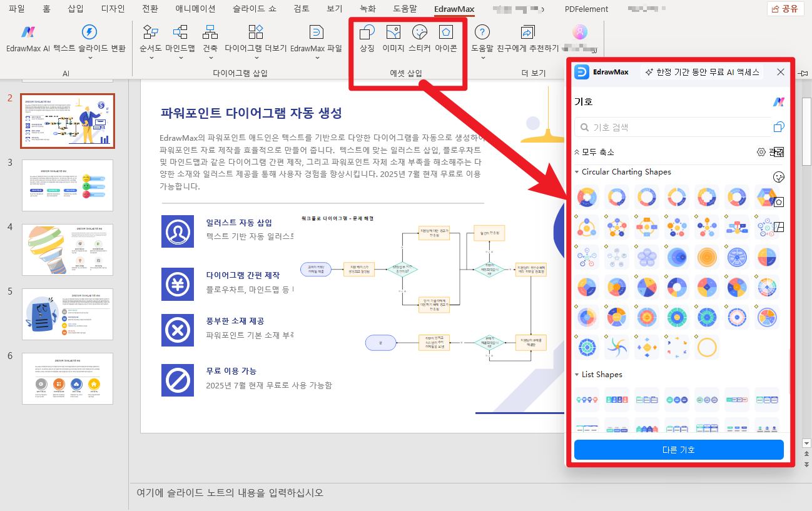Open 다이어그램 더보기 for more diagrams
Image resolution: width=812 pixels, height=511 pixels.
click(256, 39)
